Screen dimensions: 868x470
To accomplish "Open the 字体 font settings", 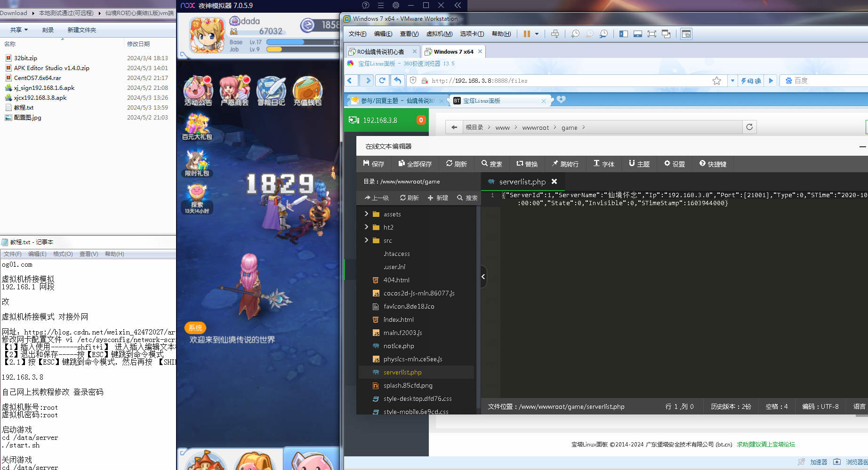I will pyautogui.click(x=604, y=164).
